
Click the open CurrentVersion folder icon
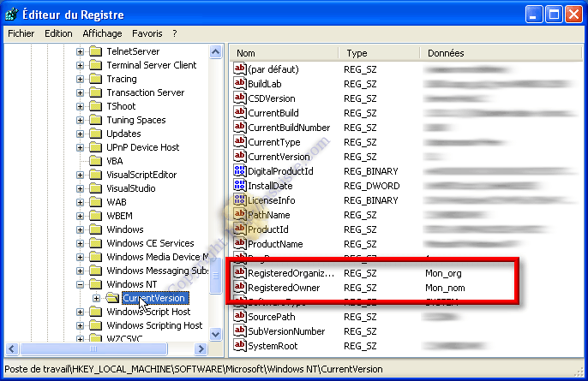point(112,298)
